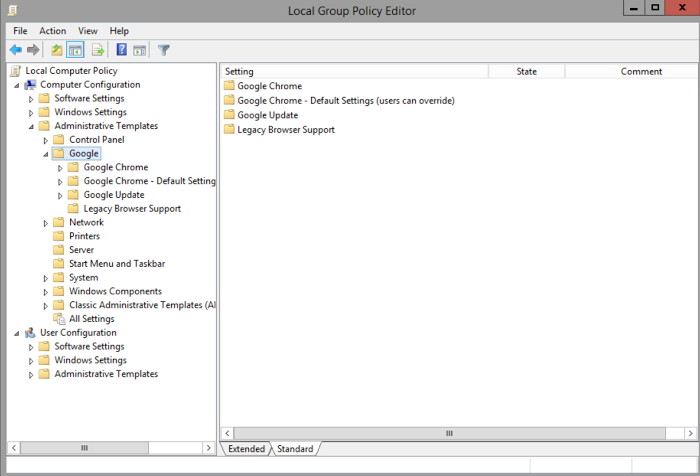Collapse the Computer Configuration node
Screen dimensions: 700x476
(x=17, y=85)
